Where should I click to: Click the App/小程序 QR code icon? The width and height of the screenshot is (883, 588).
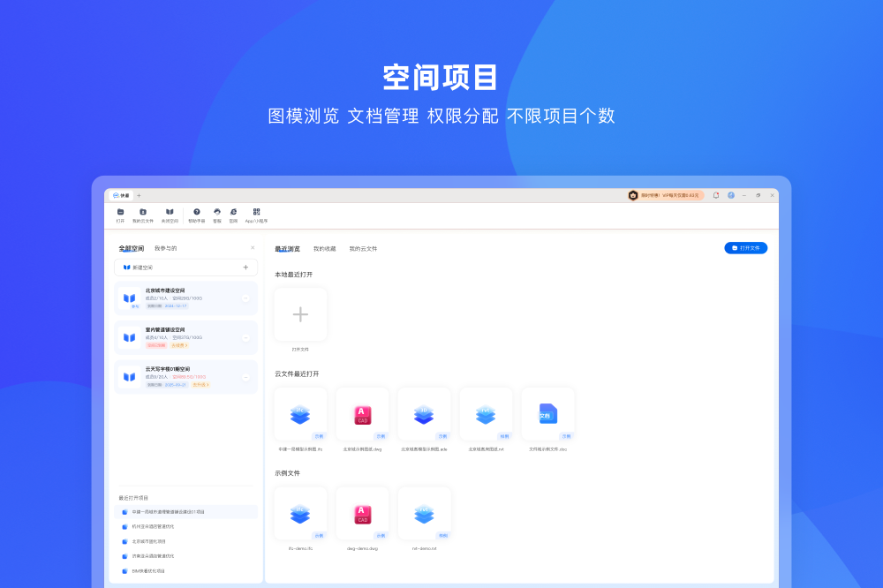[x=256, y=212]
